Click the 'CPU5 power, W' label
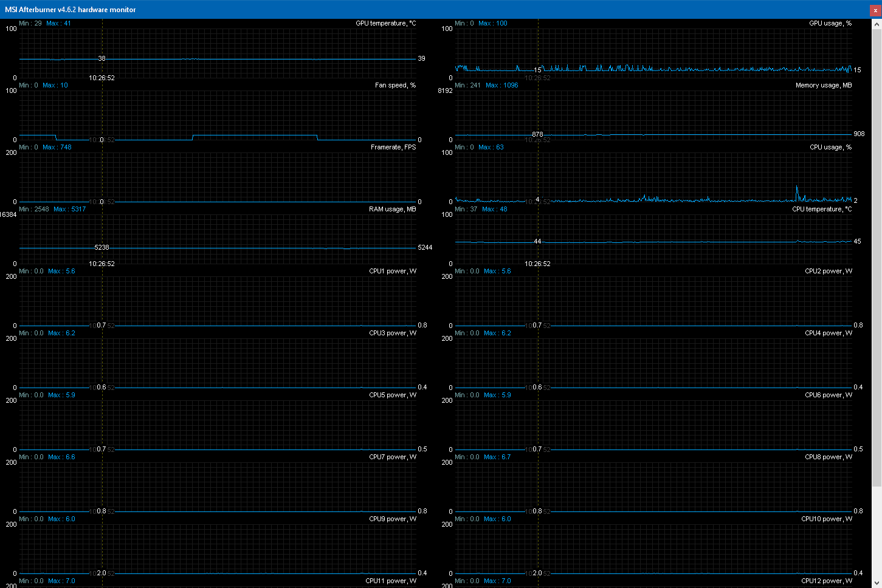This screenshot has width=882, height=588. (393, 395)
